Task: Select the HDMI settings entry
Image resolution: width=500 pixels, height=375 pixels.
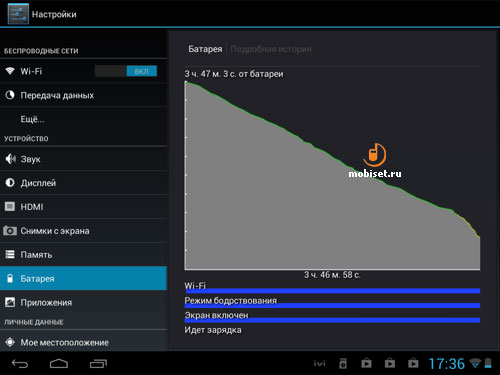Action: [x=83, y=207]
